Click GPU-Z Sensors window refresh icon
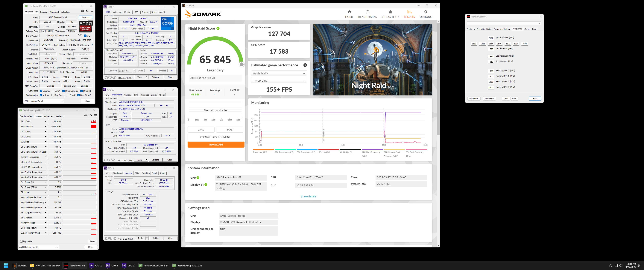Viewport: 644px width, 270px height. click(x=90, y=115)
